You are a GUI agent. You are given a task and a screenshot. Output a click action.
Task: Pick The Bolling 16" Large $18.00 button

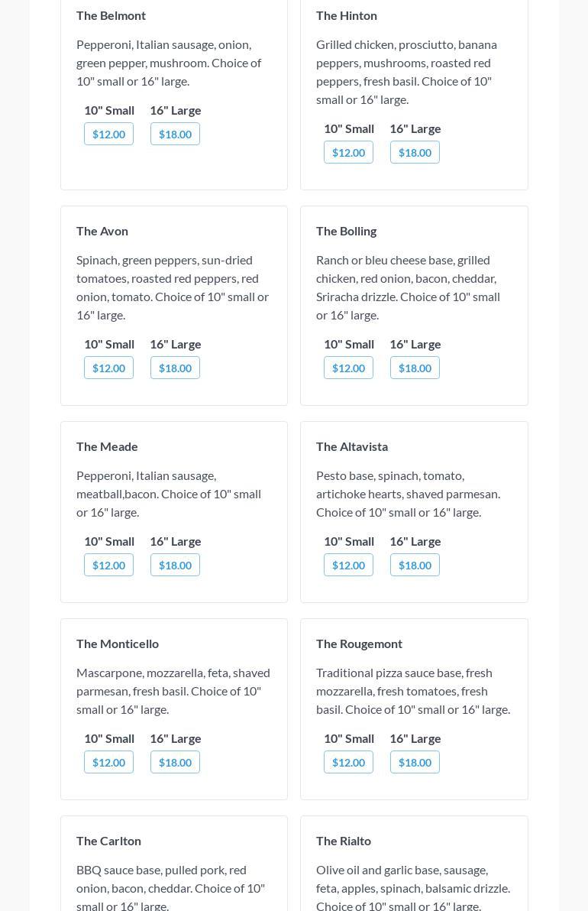(x=415, y=368)
